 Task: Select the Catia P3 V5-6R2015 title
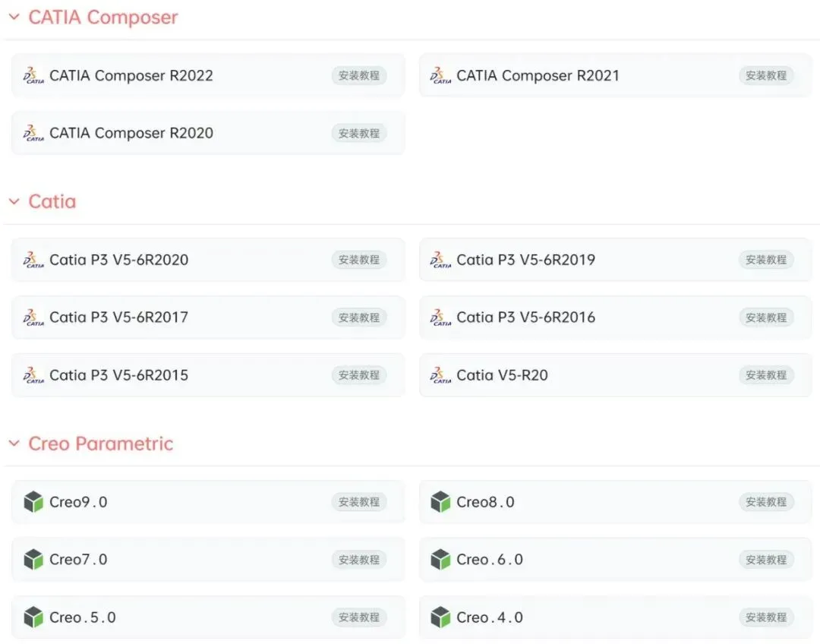point(118,375)
